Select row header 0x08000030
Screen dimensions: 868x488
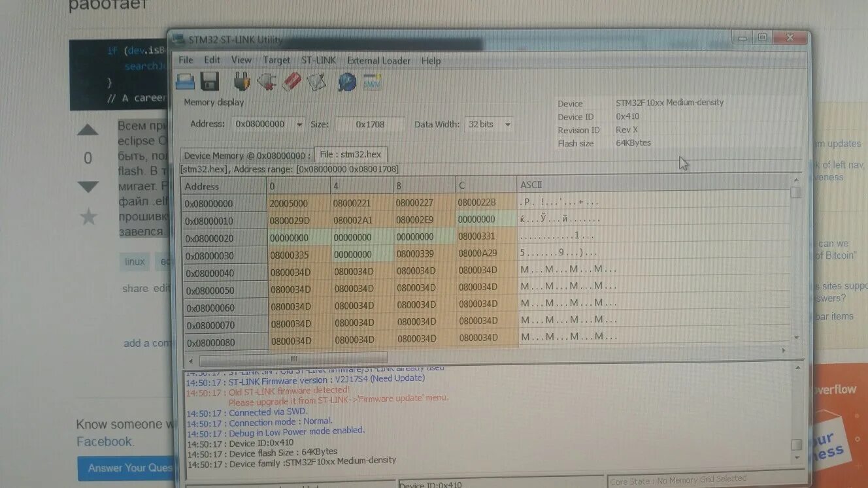[x=225, y=256]
